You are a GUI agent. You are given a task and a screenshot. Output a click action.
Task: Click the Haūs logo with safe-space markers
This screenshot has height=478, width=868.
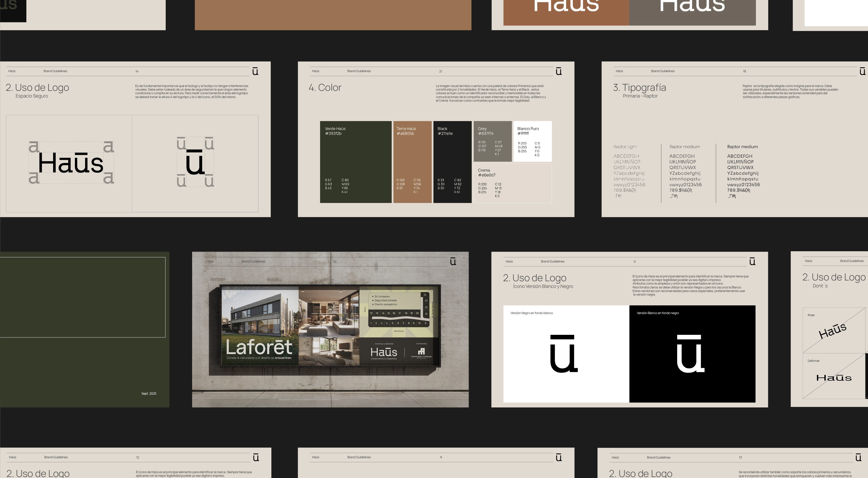[71, 163]
